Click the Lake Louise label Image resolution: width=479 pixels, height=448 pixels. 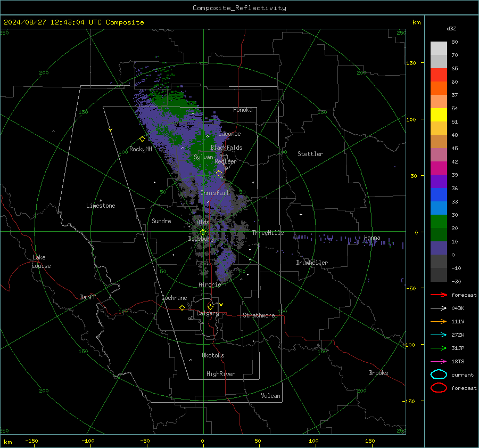click(x=41, y=262)
